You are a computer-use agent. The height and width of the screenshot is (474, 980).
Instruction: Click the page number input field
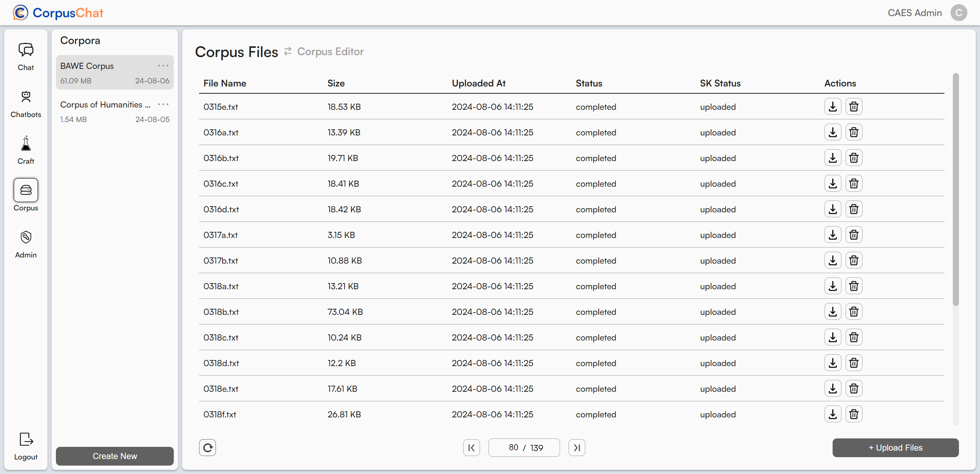[514, 448]
